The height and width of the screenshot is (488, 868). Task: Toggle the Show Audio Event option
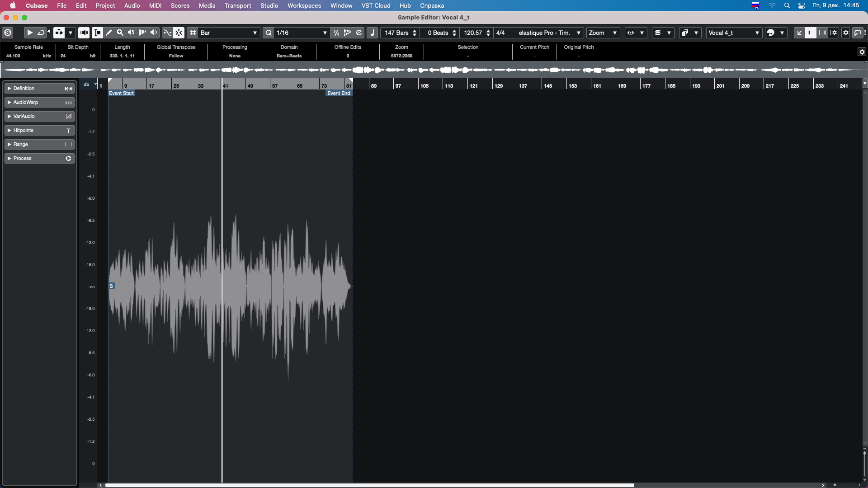[x=59, y=33]
